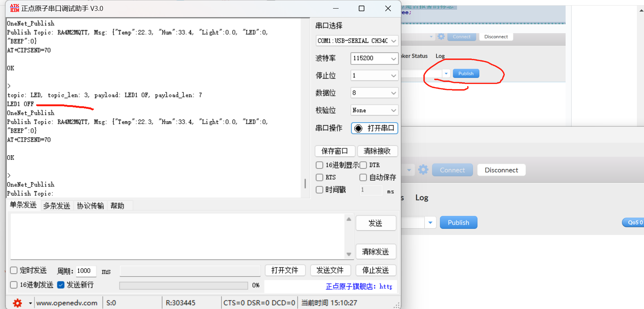Image resolution: width=644 pixels, height=309 pixels.
Task: Click the red gear settings icon in status bar
Action: tap(17, 303)
